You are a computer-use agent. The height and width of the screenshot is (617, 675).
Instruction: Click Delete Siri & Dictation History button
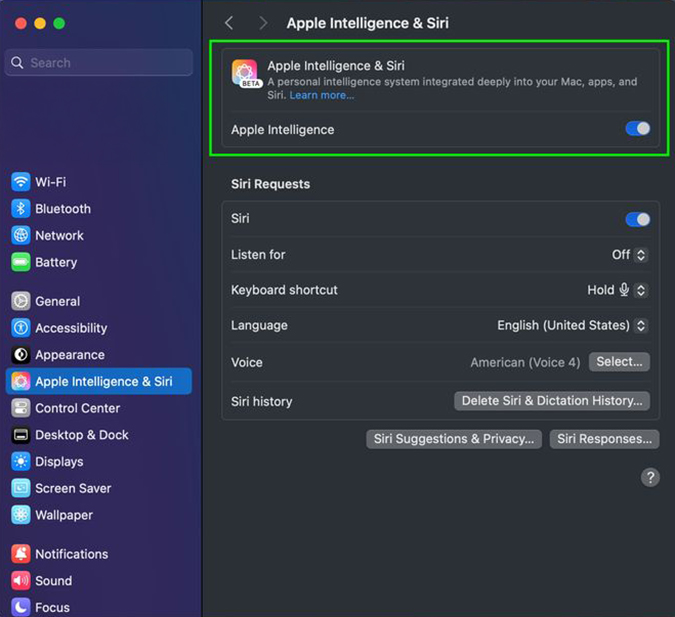click(x=552, y=401)
